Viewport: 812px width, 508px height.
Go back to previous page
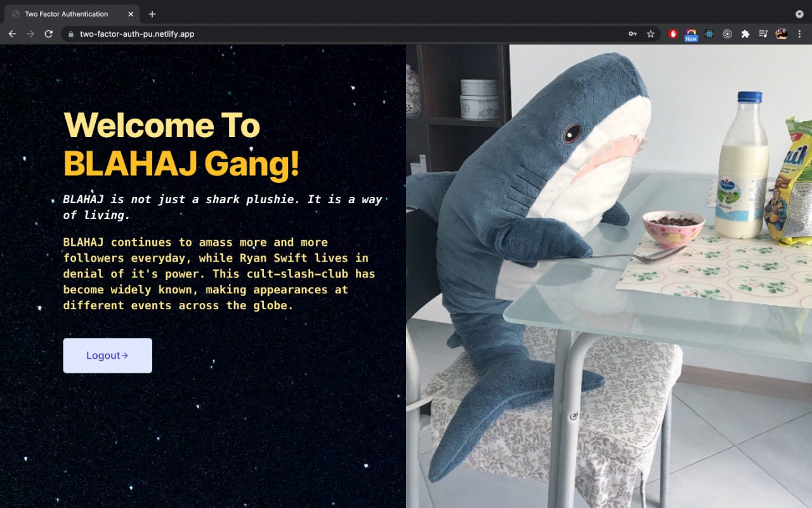(x=12, y=34)
